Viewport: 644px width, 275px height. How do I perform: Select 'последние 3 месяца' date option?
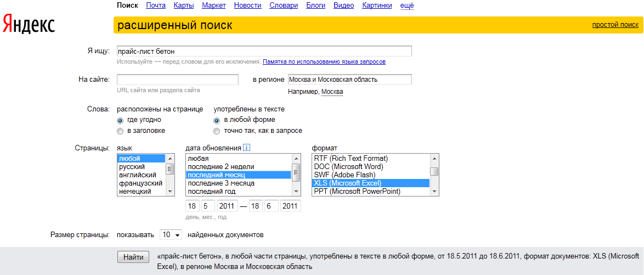(x=239, y=183)
